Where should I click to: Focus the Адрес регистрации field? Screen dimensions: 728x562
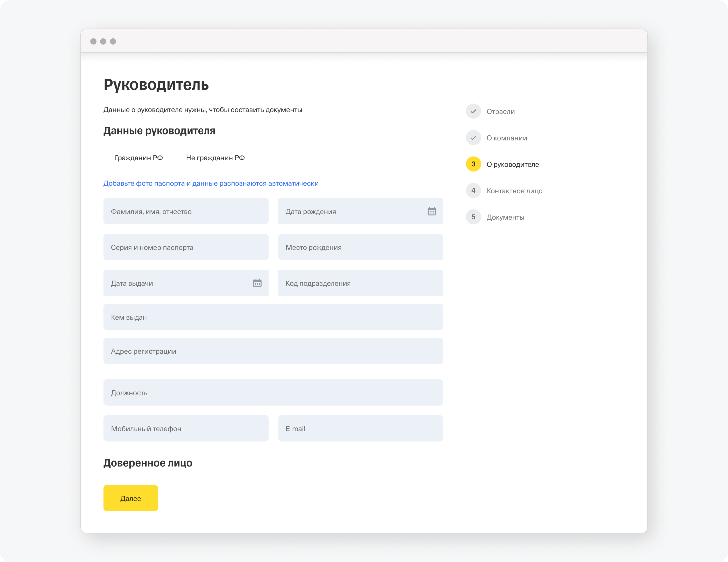273,351
